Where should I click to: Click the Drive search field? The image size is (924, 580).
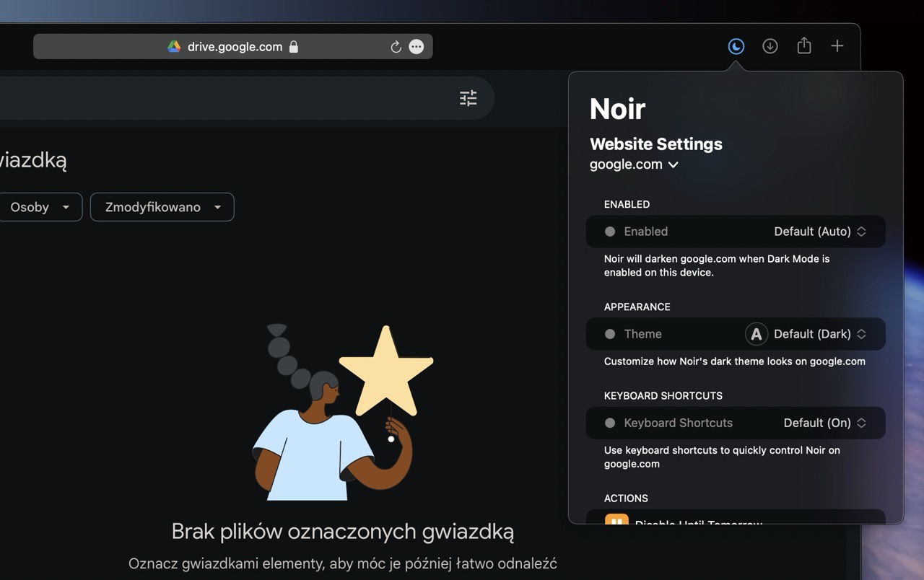point(247,98)
